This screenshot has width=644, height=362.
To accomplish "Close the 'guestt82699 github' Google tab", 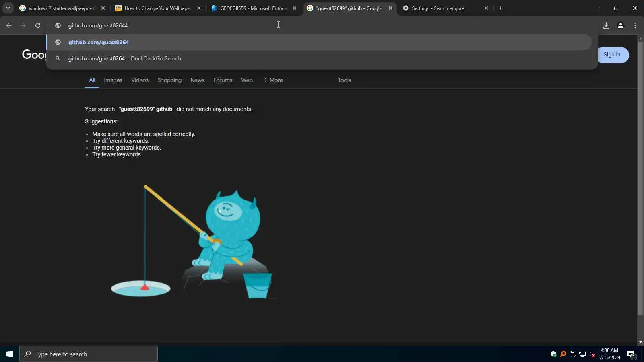I will pos(390,8).
